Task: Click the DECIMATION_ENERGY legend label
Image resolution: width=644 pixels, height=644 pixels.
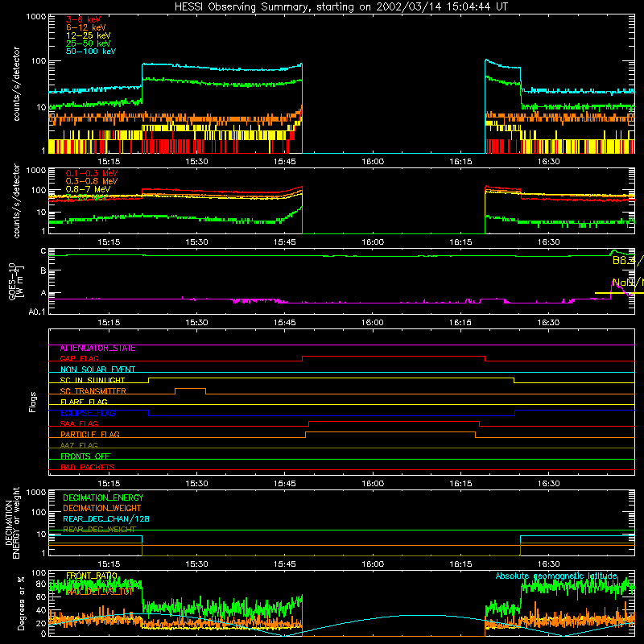Action: tap(103, 497)
